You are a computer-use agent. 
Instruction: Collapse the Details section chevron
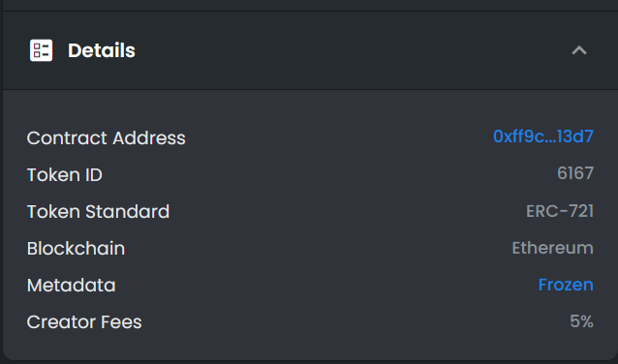pyautogui.click(x=579, y=50)
